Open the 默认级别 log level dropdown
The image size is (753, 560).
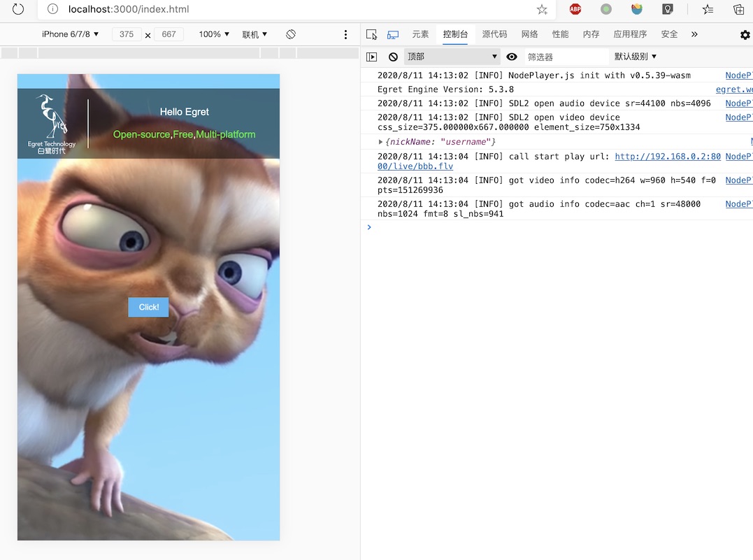click(636, 57)
